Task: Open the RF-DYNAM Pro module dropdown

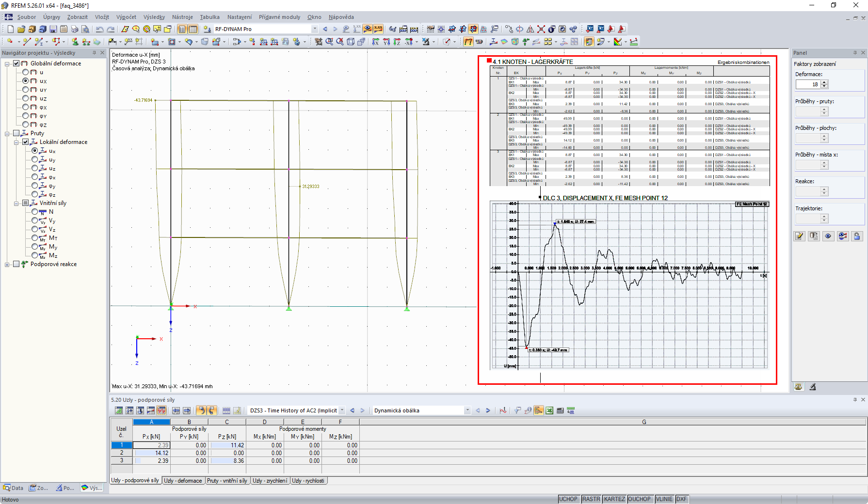Action: click(314, 29)
